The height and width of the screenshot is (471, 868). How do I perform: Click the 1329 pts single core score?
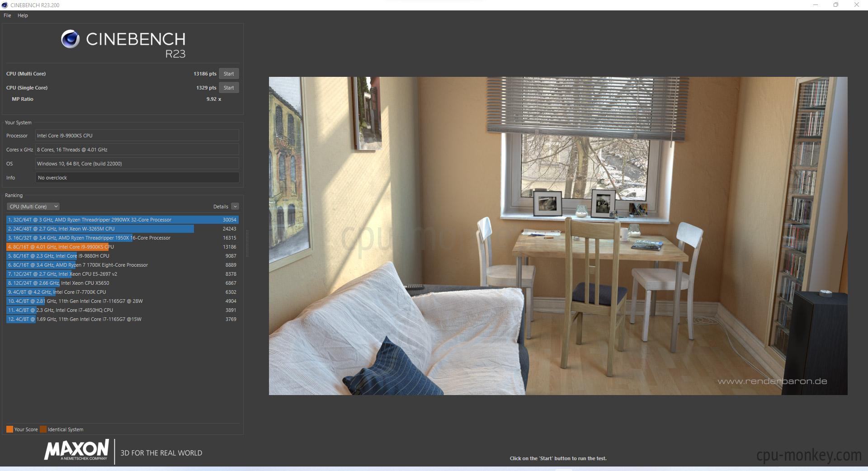tap(206, 88)
